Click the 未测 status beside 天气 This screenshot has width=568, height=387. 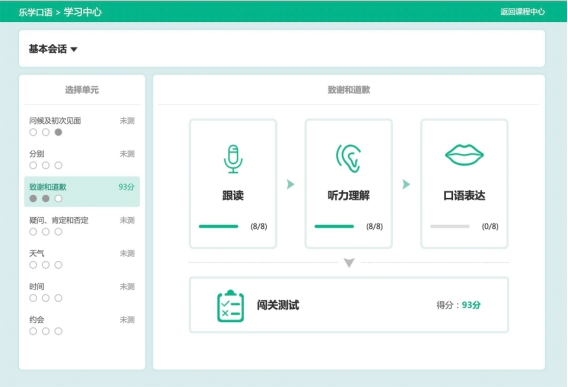coord(127,254)
